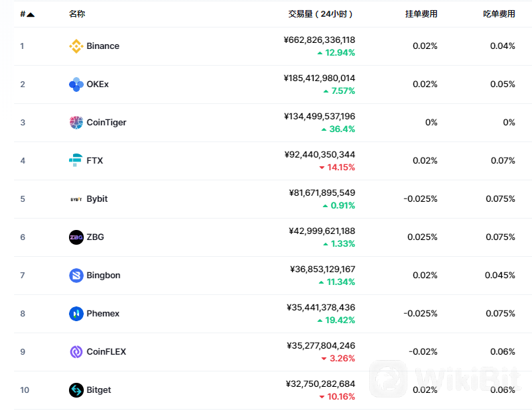Screen dimensions: 532x411
Task: Sort by 挂单费用 column header
Action: pos(421,14)
